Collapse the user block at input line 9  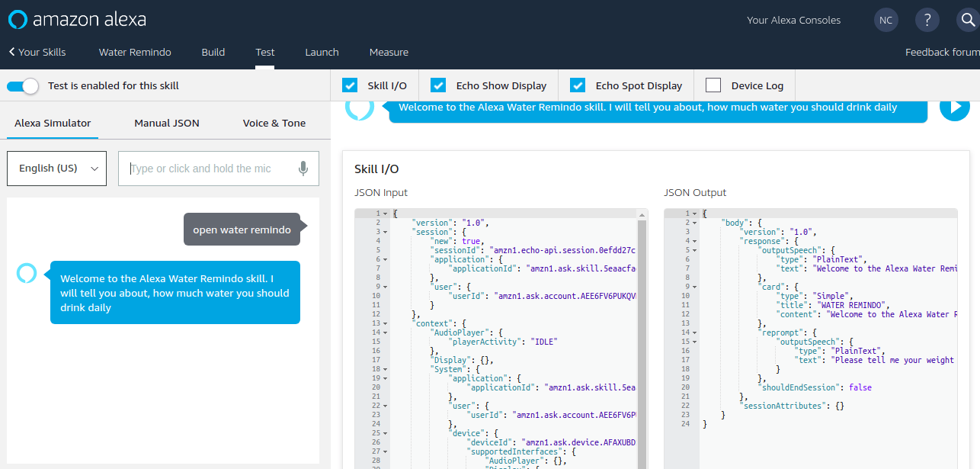pyautogui.click(x=386, y=287)
